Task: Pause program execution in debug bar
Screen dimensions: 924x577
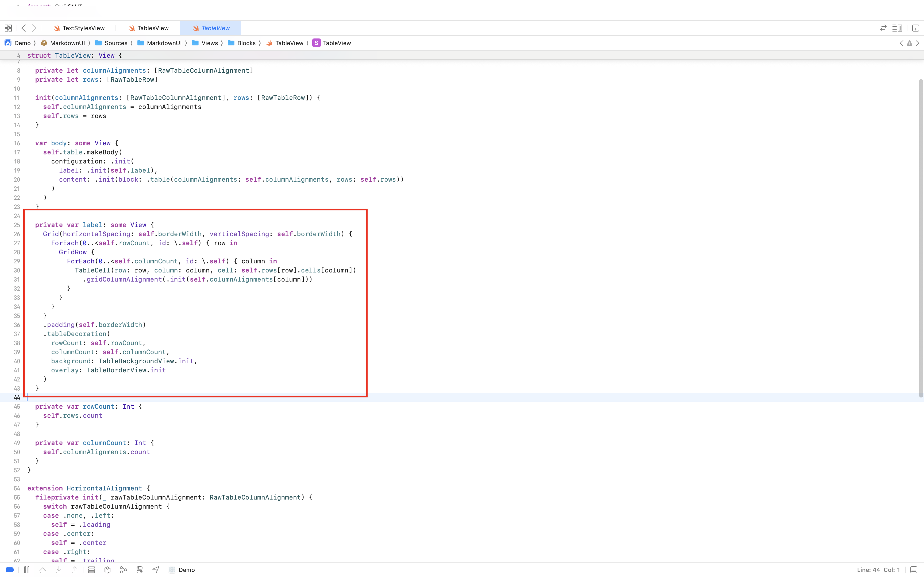Action: (27, 570)
